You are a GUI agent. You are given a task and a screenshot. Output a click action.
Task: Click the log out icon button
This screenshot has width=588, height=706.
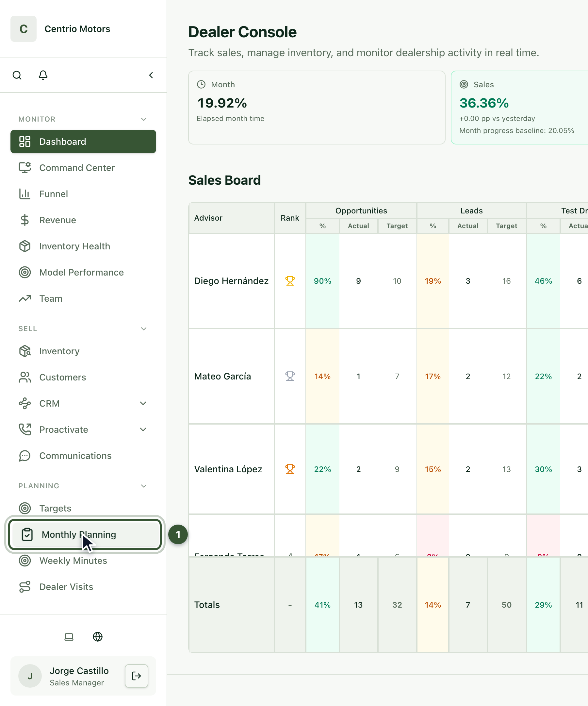click(137, 676)
